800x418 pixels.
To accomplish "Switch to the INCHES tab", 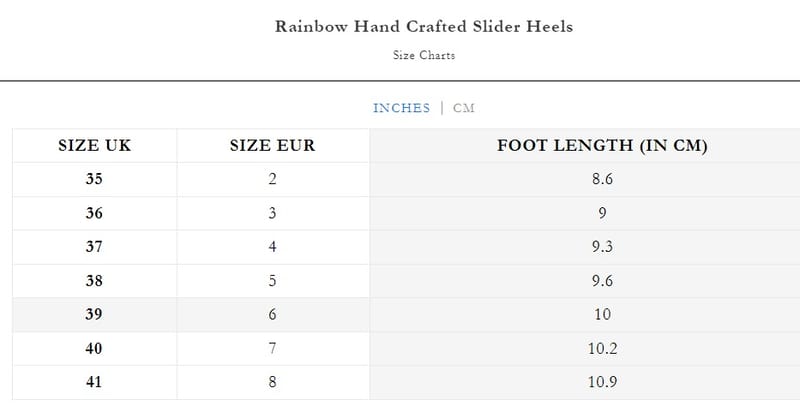I will 401,108.
